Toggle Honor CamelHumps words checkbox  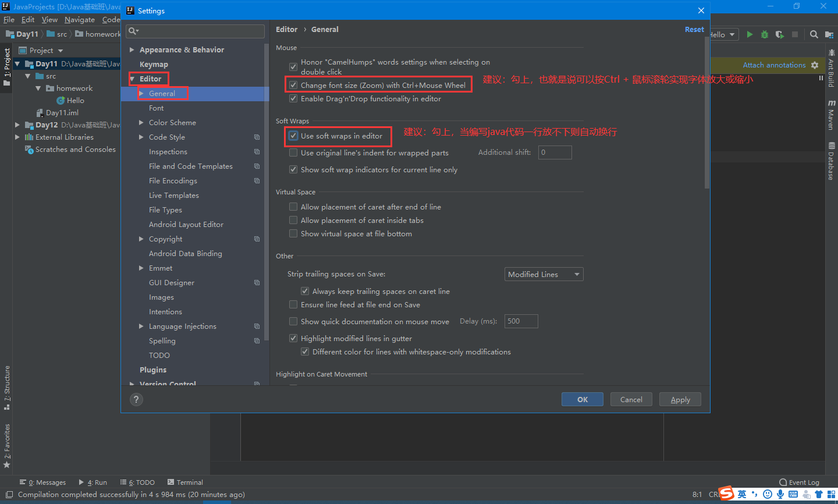pyautogui.click(x=293, y=67)
